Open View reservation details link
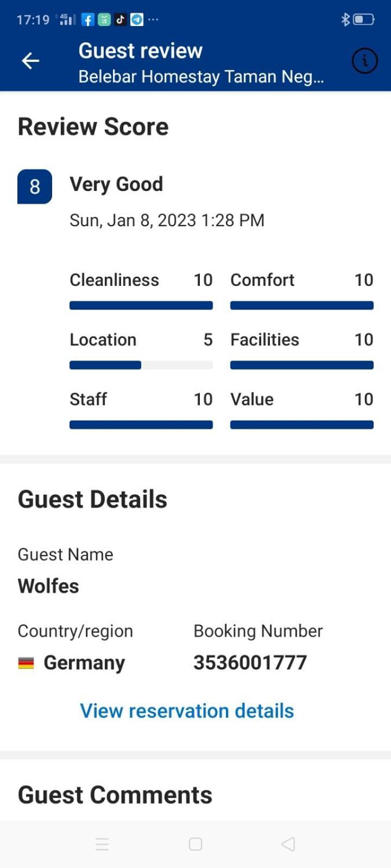The height and width of the screenshot is (868, 391). 187,711
